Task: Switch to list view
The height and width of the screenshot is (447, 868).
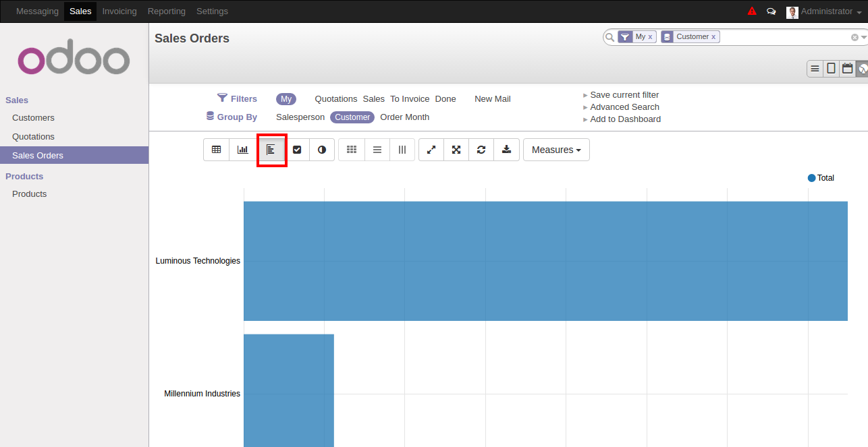Action: click(x=815, y=69)
